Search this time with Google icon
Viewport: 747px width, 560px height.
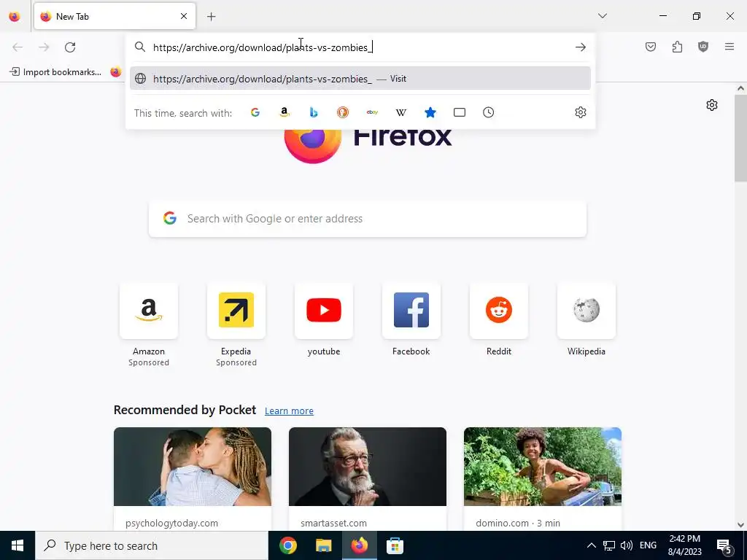click(255, 112)
